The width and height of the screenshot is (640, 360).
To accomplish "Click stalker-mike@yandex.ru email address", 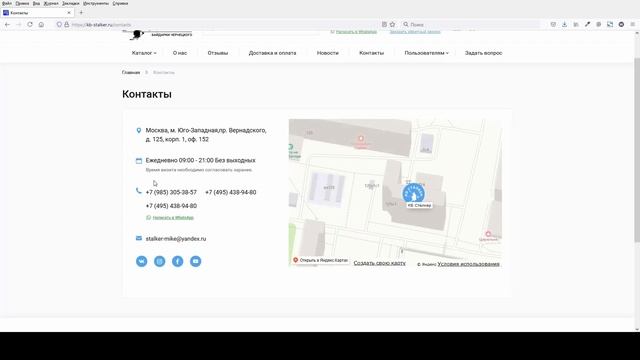I will [x=176, y=239].
